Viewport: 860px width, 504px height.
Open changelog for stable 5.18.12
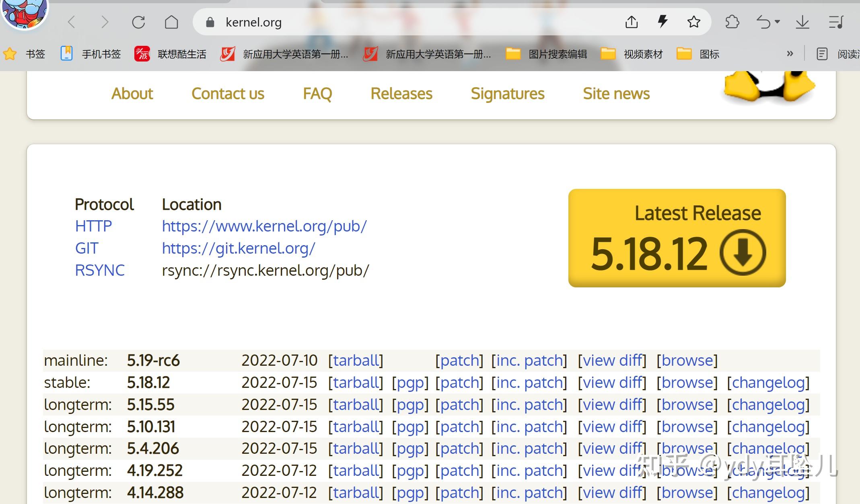[768, 383]
